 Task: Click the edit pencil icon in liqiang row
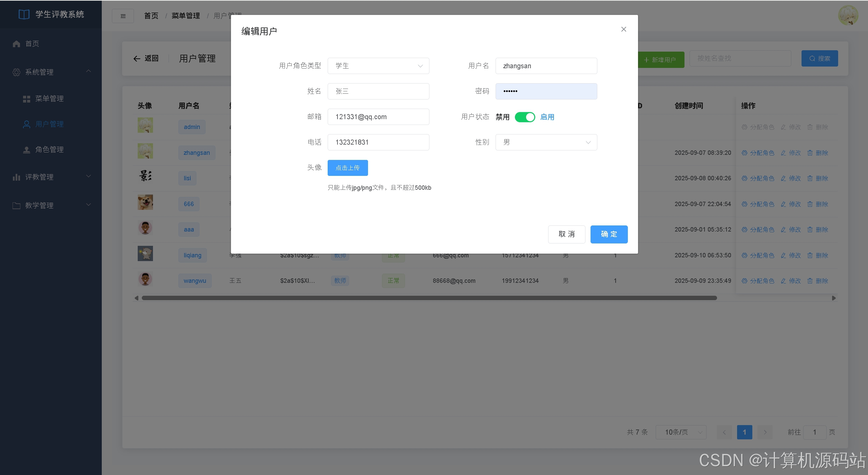pyautogui.click(x=783, y=255)
